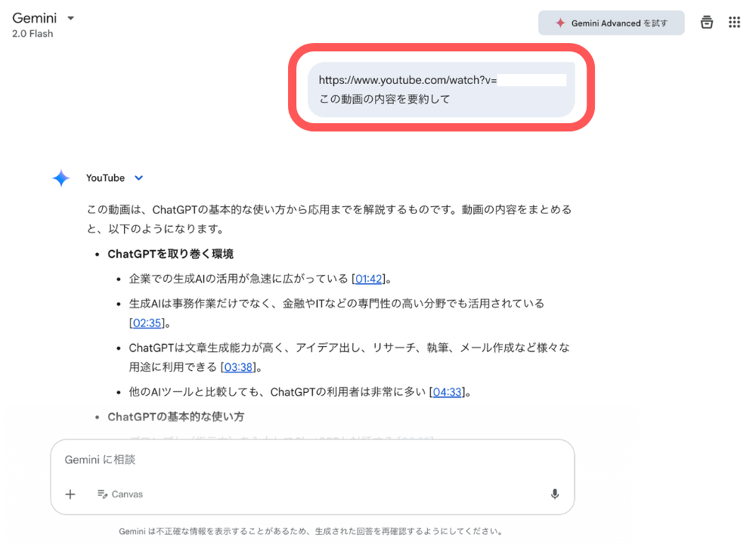Click the heading ChatGPTを取り巻く環境

click(x=170, y=254)
